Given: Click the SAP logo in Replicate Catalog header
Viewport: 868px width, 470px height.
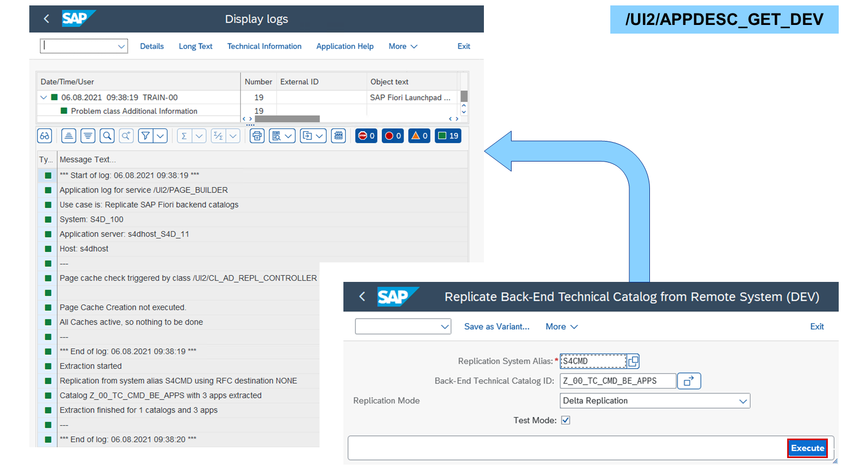Looking at the screenshot, I should (x=398, y=297).
